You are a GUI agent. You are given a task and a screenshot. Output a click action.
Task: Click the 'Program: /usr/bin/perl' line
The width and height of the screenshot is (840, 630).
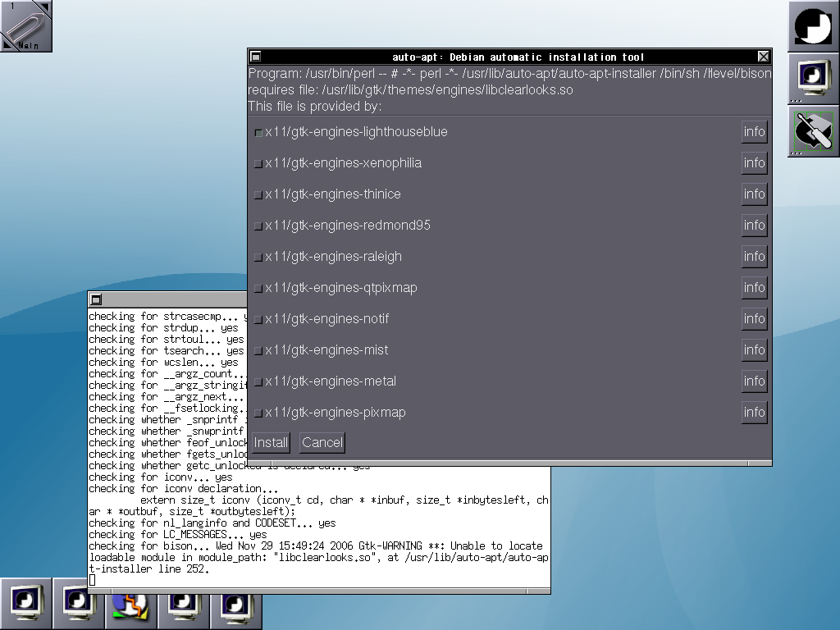tap(509, 73)
